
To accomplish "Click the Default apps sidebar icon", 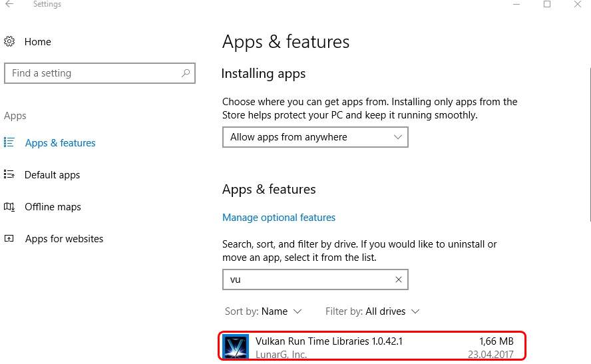I will [9, 175].
